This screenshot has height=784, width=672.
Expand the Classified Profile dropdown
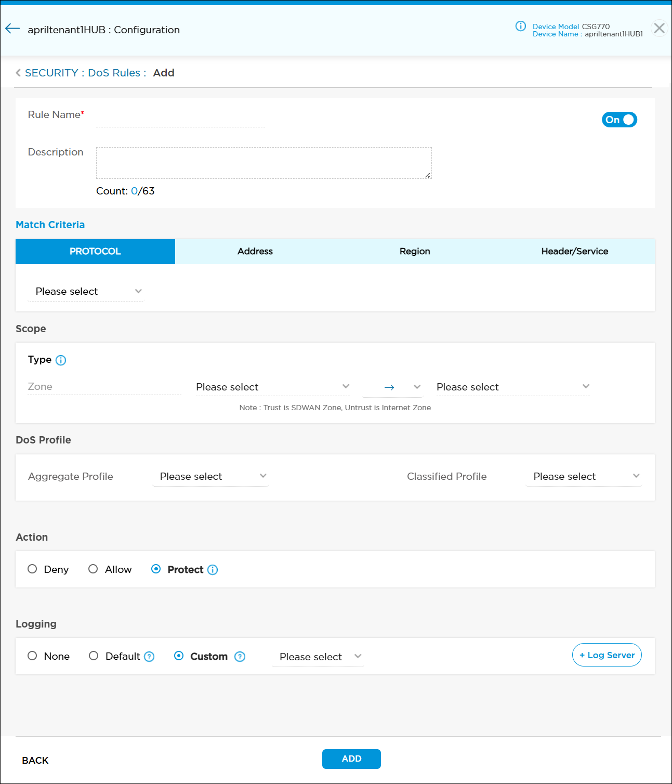(x=584, y=476)
